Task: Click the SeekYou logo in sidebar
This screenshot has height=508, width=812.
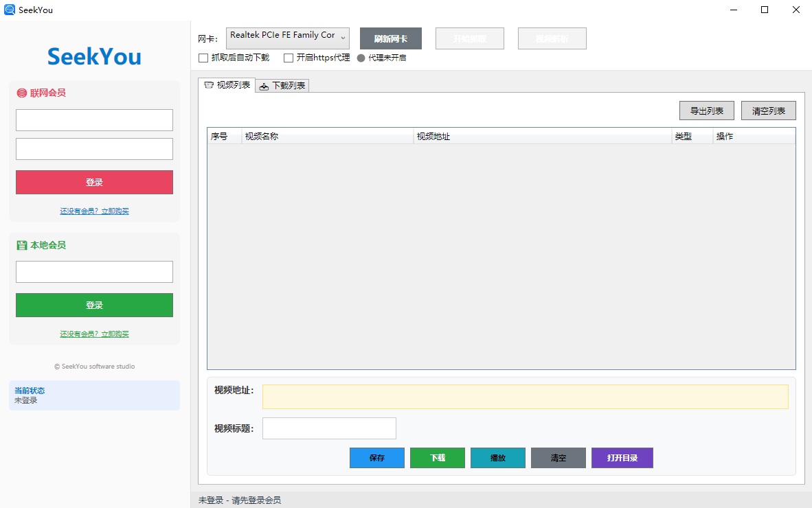Action: click(94, 56)
